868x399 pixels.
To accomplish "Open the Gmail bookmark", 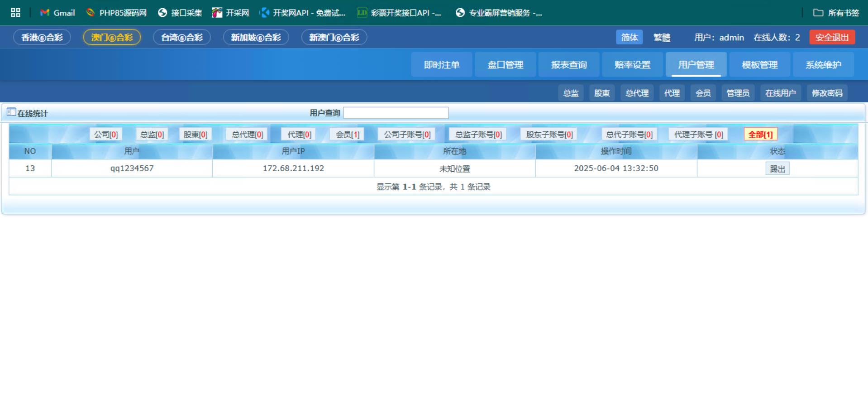I will point(57,13).
